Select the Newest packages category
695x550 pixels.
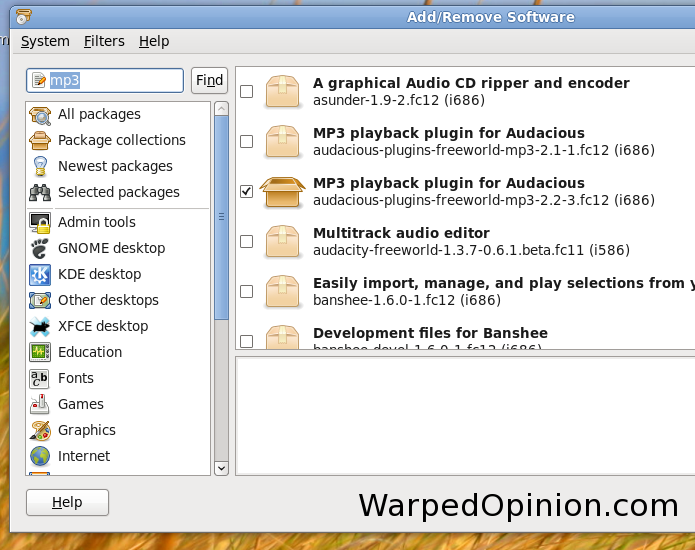(x=118, y=166)
